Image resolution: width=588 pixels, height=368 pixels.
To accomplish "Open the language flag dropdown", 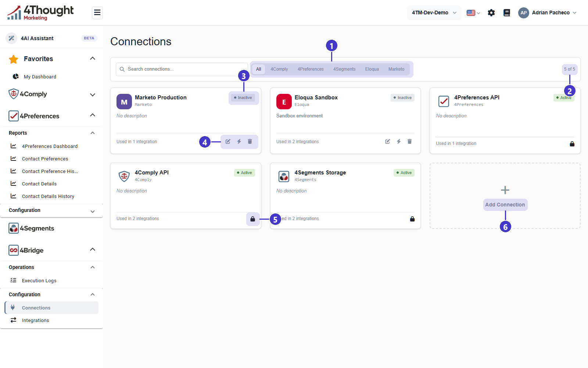I will tap(473, 13).
